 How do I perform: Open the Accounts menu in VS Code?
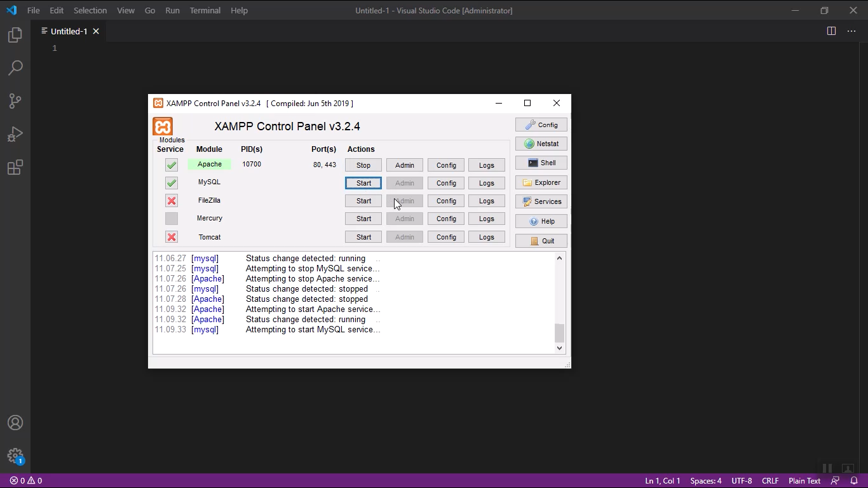click(15, 423)
